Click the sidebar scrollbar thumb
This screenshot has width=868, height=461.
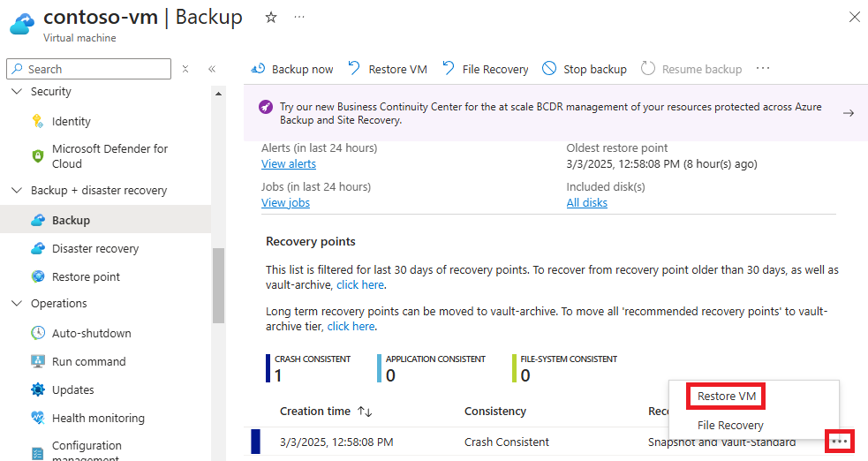click(x=218, y=285)
